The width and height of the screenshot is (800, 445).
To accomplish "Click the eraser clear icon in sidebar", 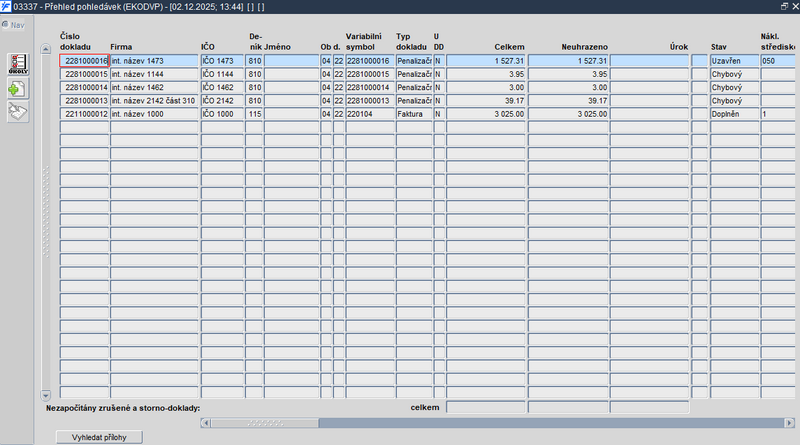I will 18,112.
